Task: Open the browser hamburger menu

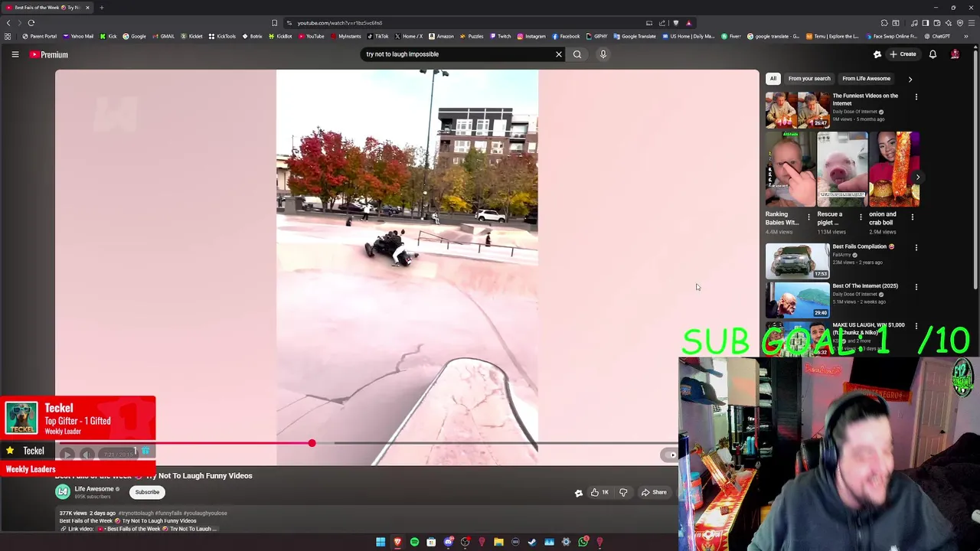Action: [972, 23]
